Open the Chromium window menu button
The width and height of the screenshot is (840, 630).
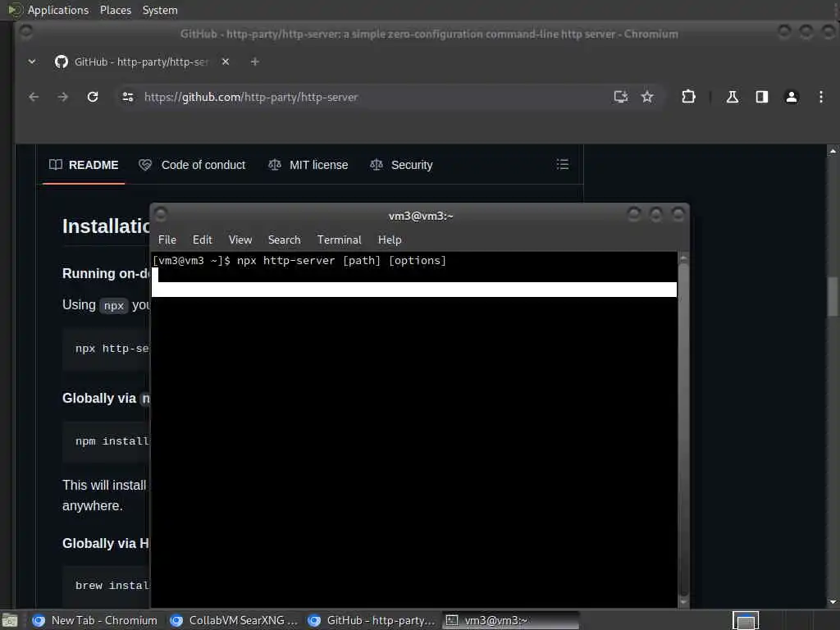(x=25, y=33)
